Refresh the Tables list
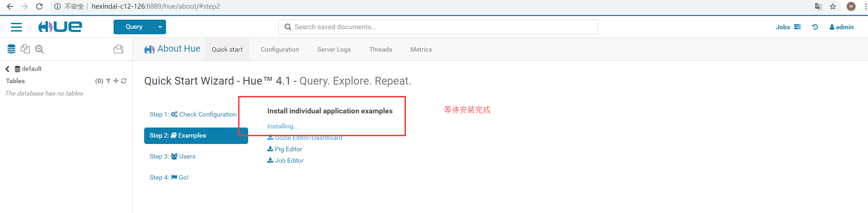This screenshot has height=213, width=868. tap(124, 81)
